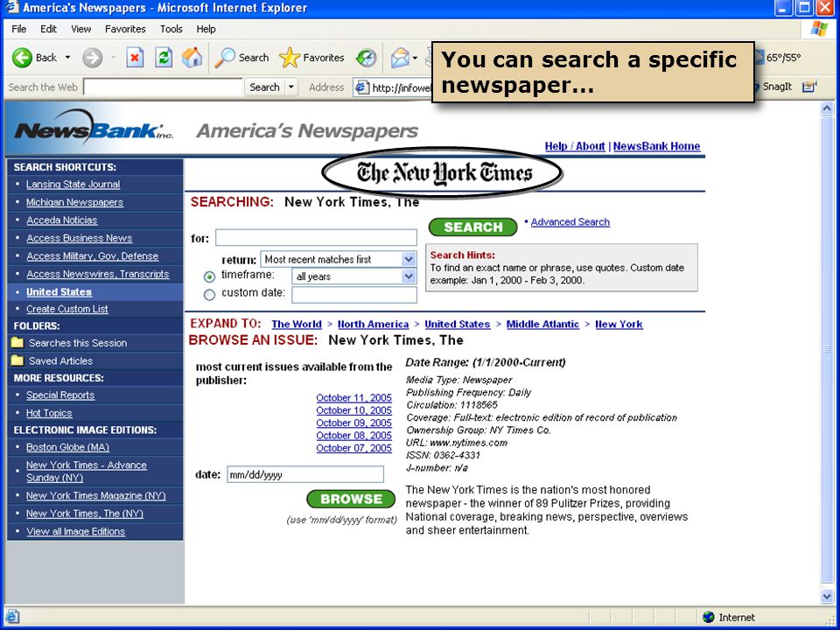This screenshot has height=630, width=840.
Task: Click the Help / About link
Action: [575, 146]
